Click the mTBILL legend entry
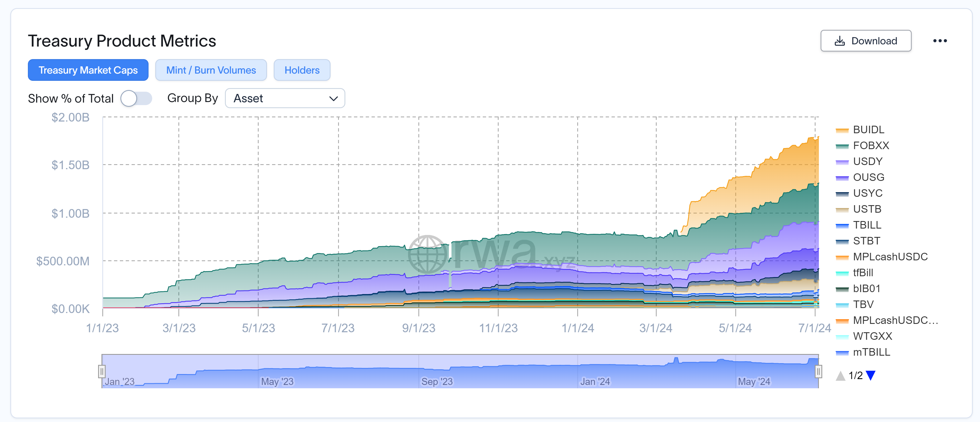The image size is (980, 422). 871,352
